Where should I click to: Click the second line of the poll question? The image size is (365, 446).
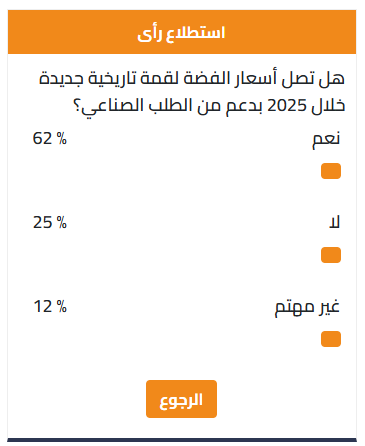(209, 106)
